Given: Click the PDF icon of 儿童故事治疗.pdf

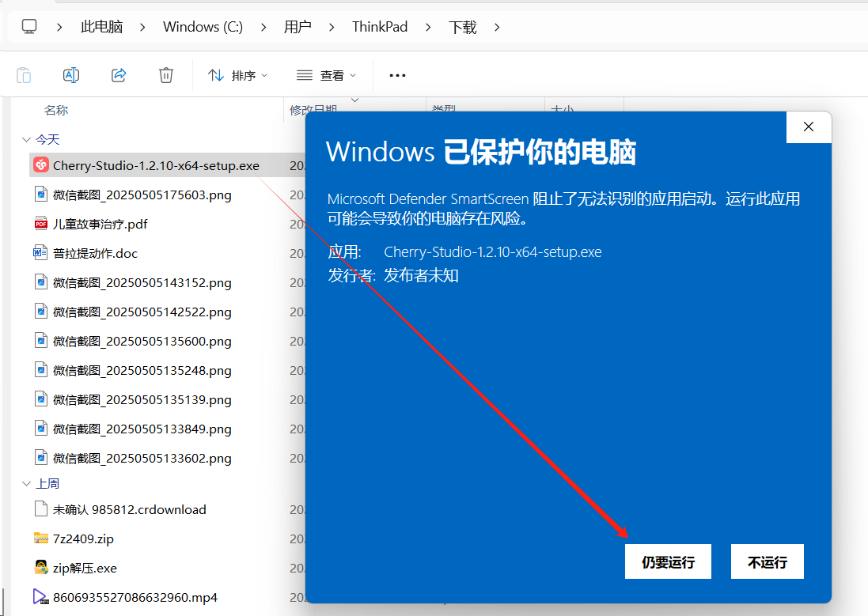Looking at the screenshot, I should [41, 224].
